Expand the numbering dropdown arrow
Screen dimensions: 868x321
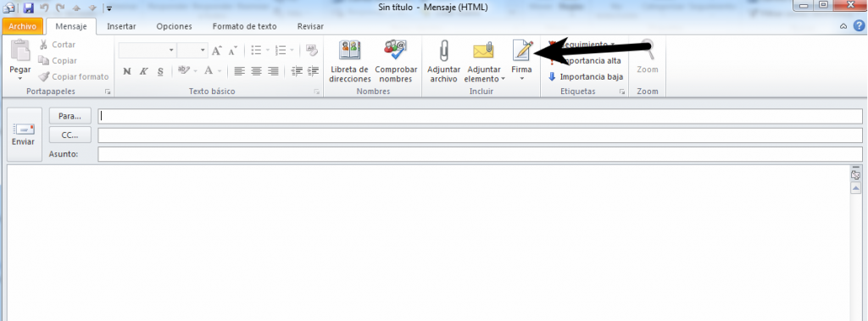(292, 50)
